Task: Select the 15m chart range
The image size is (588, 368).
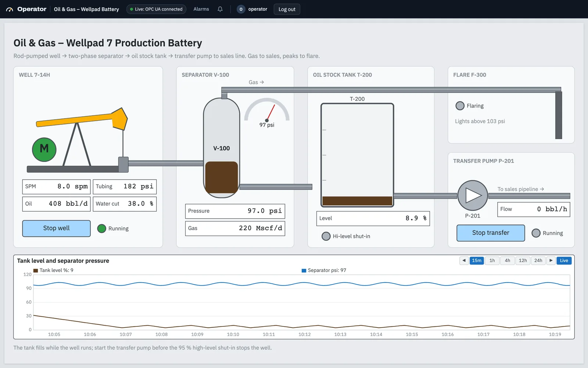Action: point(477,261)
